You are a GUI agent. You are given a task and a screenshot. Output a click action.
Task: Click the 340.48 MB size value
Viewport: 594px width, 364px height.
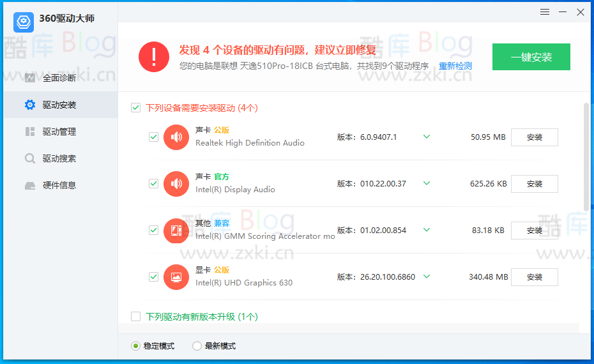[489, 277]
